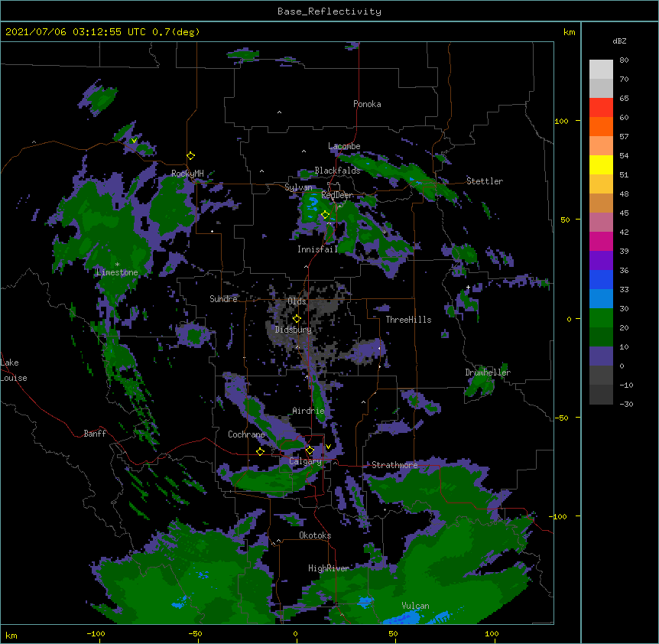Click the Drumheller city label
The height and width of the screenshot is (644, 659).
coord(488,372)
